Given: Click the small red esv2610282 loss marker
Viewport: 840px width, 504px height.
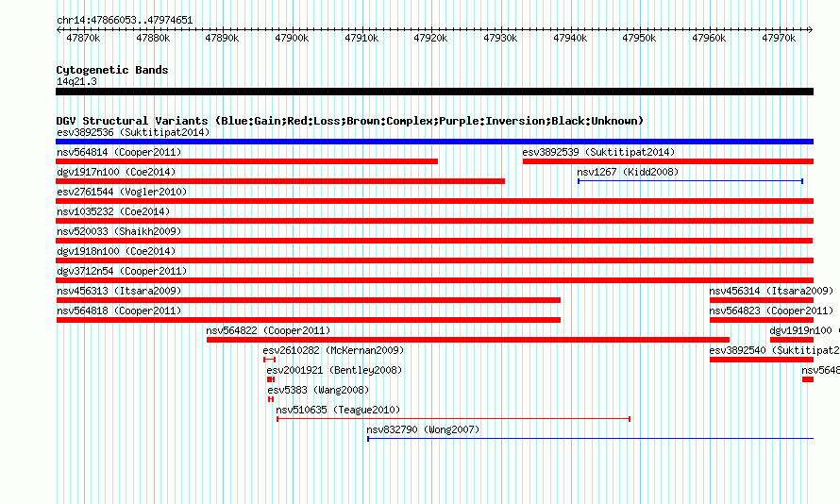Looking at the screenshot, I should point(270,360).
